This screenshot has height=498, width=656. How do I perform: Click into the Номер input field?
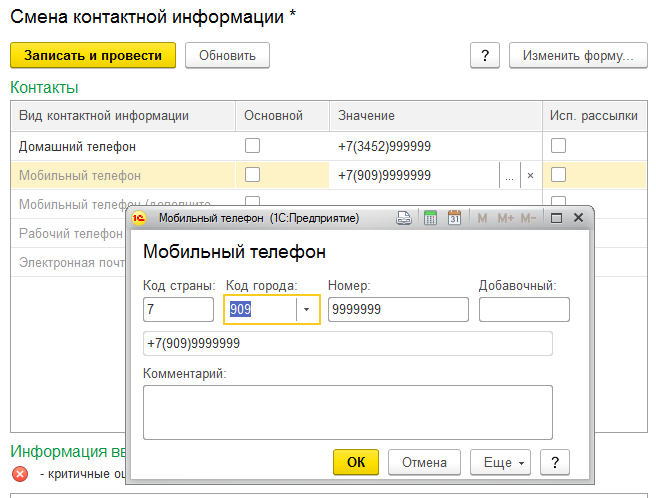coord(398,310)
